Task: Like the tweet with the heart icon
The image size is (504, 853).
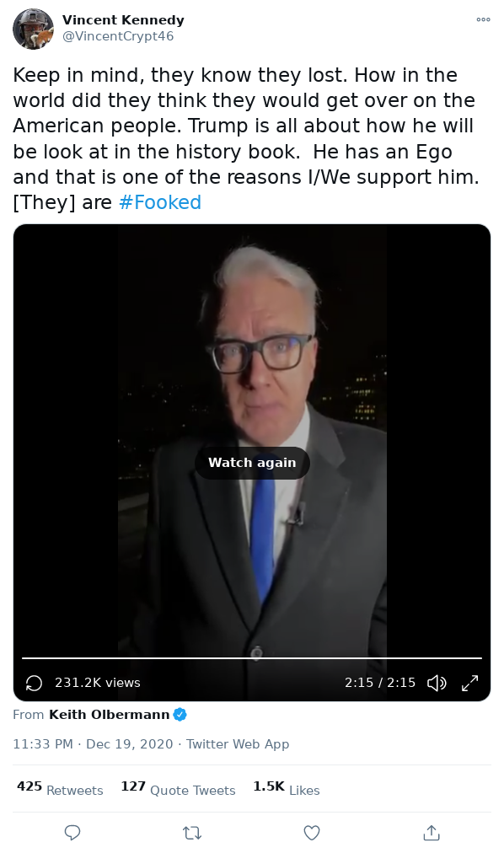Action: point(312,832)
